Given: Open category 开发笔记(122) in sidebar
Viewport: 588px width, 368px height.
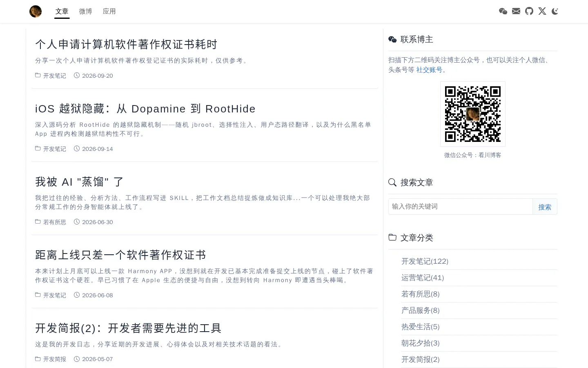Looking at the screenshot, I should click(425, 261).
